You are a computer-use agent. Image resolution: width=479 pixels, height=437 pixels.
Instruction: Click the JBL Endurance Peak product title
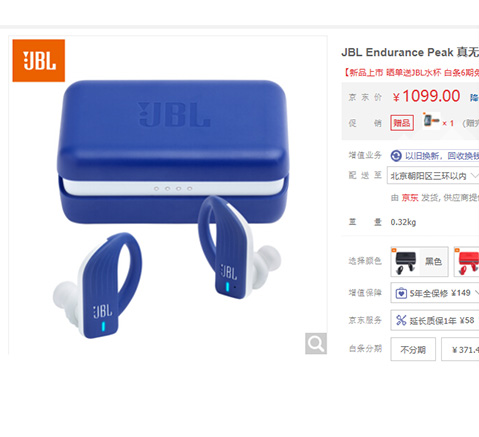(x=410, y=52)
